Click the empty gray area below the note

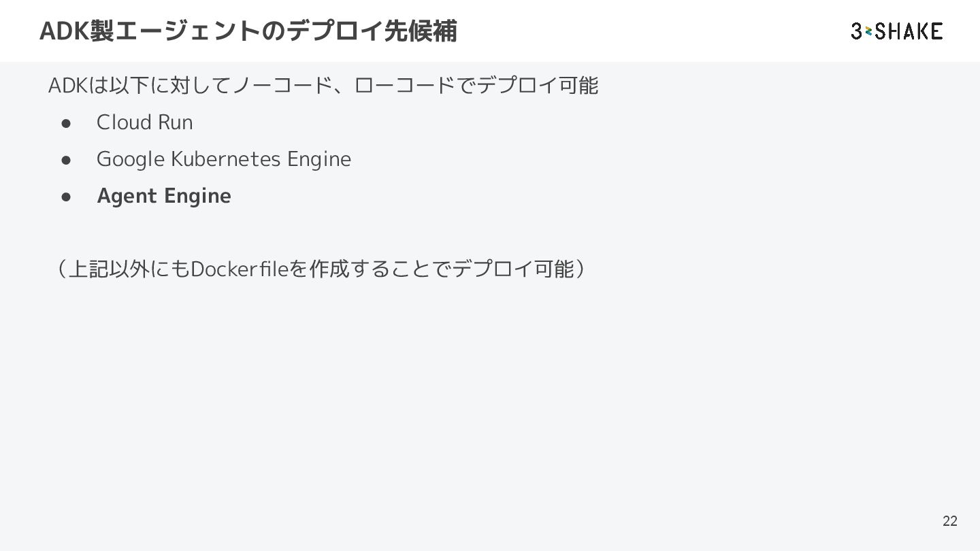(490, 408)
